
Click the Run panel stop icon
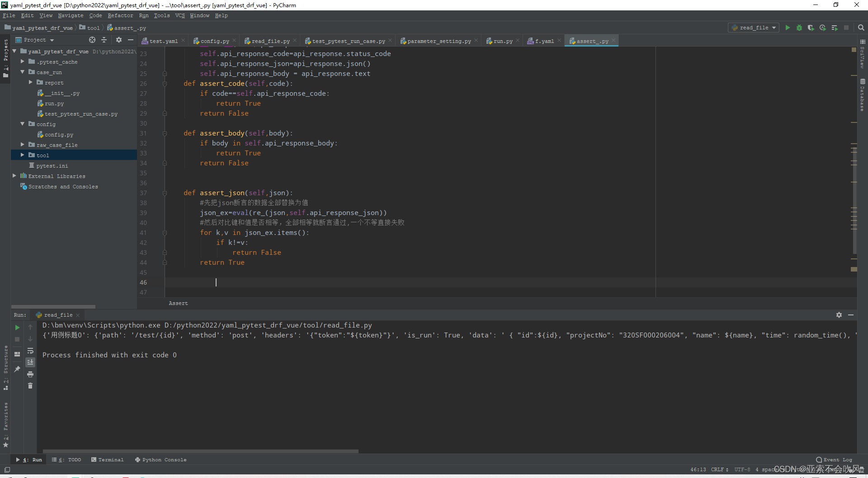point(17,339)
